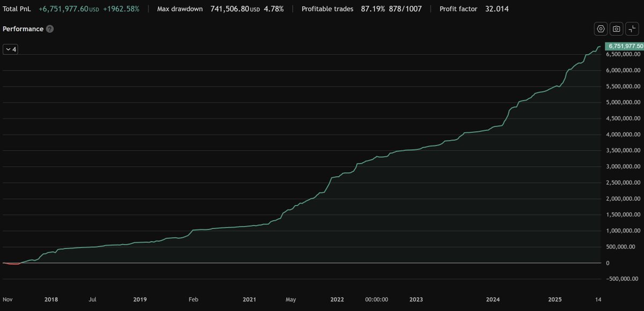Click the 4.78% drawdown percentage
Image resolution: width=644 pixels, height=311 pixels.
click(x=273, y=9)
